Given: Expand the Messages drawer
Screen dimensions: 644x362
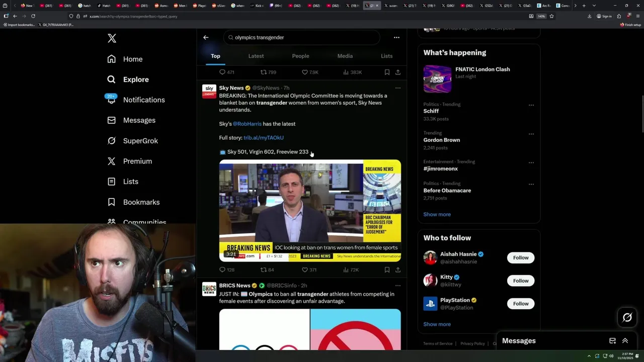Looking at the screenshot, I should pos(625,341).
